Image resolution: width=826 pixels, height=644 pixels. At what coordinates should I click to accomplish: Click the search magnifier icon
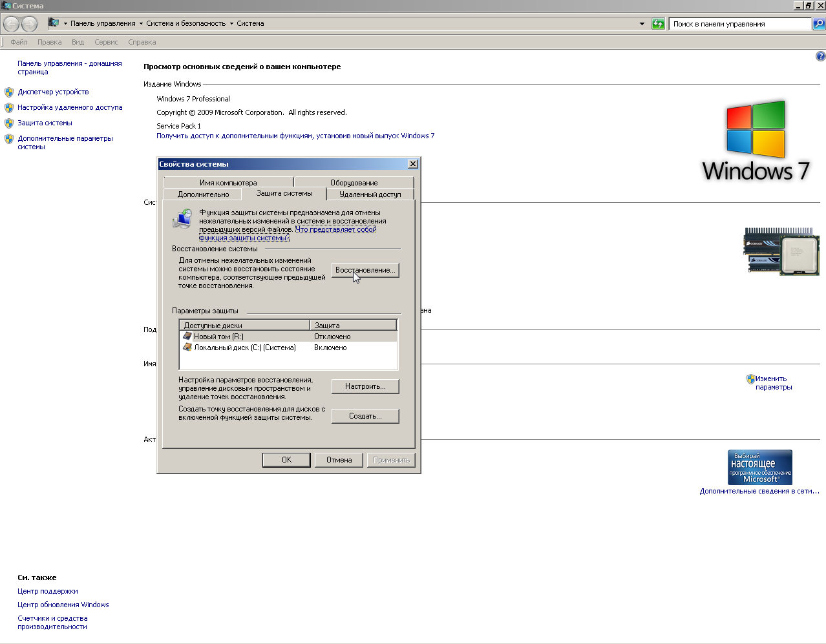(x=818, y=24)
